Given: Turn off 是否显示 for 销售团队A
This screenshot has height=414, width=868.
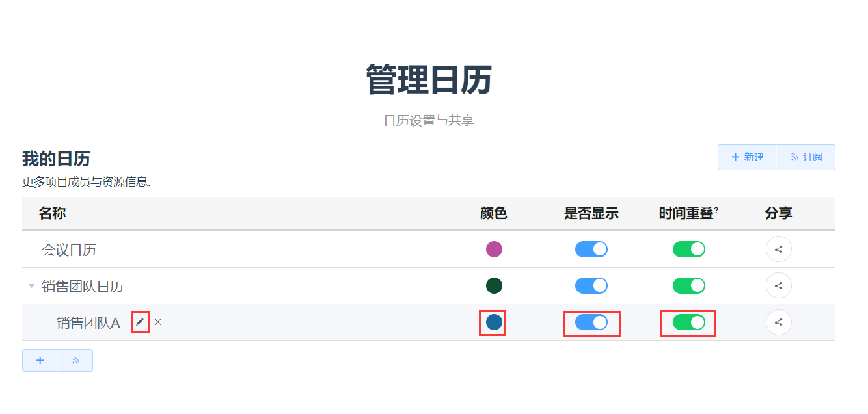Looking at the screenshot, I should (x=591, y=322).
